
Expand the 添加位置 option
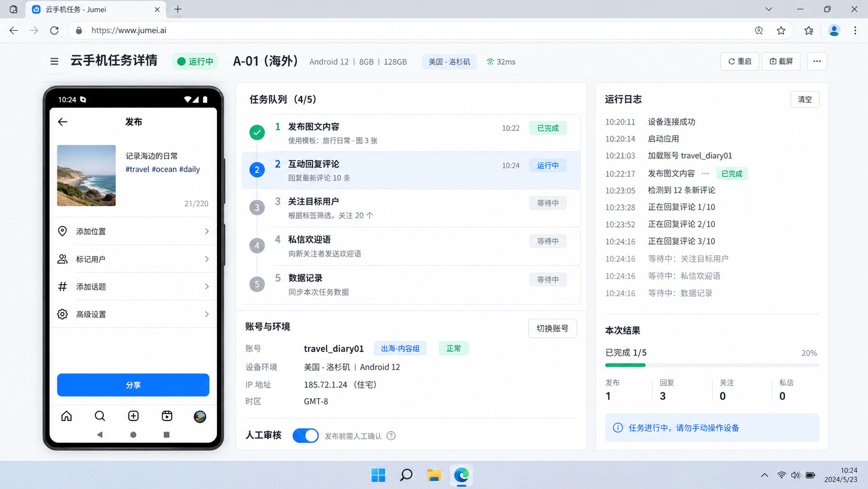133,231
